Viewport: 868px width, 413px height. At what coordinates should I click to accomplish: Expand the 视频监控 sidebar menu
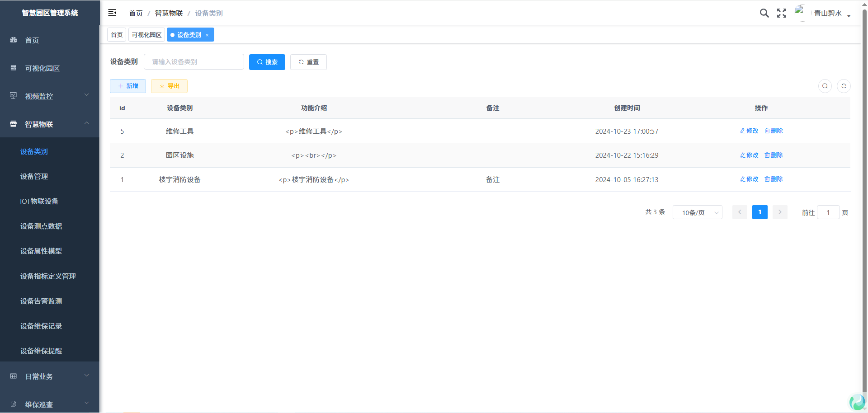(x=50, y=96)
